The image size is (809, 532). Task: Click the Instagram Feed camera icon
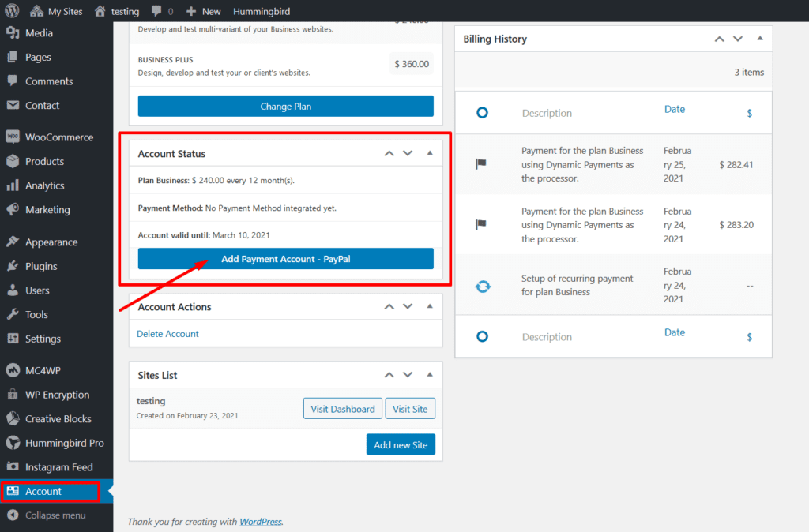[13, 467]
